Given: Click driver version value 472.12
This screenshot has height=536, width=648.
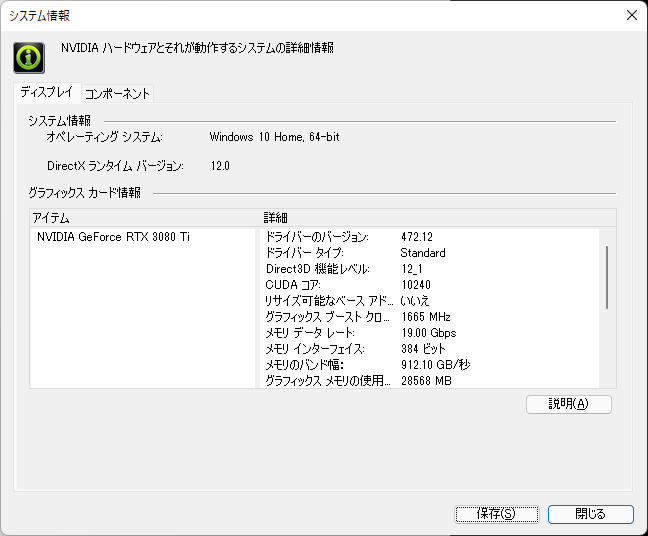Looking at the screenshot, I should pos(417,237).
